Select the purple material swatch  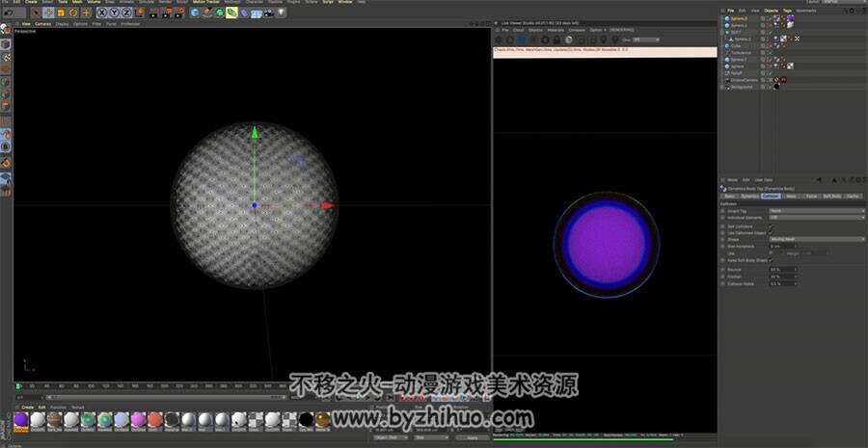coord(21,419)
